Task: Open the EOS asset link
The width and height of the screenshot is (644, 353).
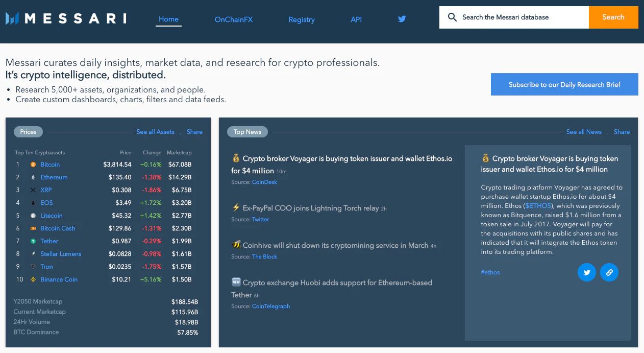Action: (47, 203)
